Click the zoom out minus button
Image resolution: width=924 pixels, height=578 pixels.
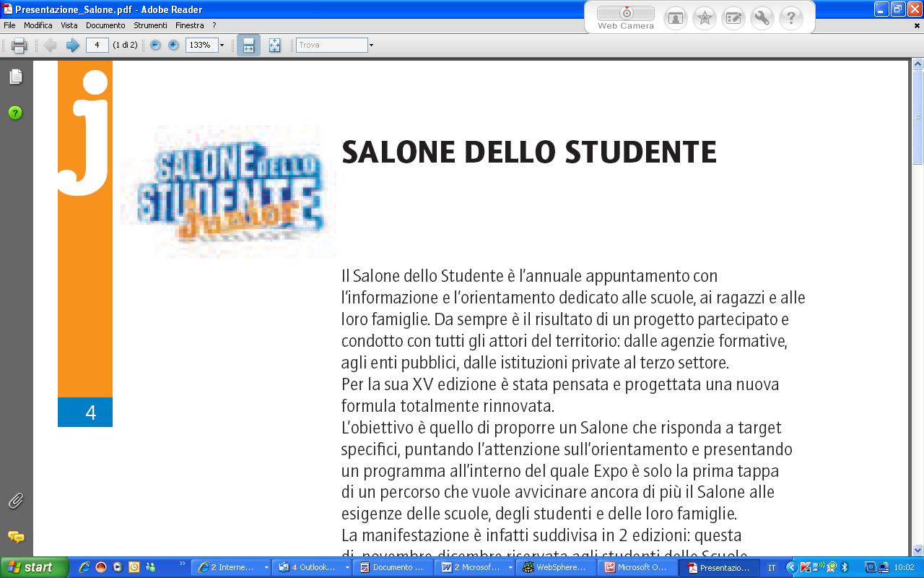coord(155,45)
